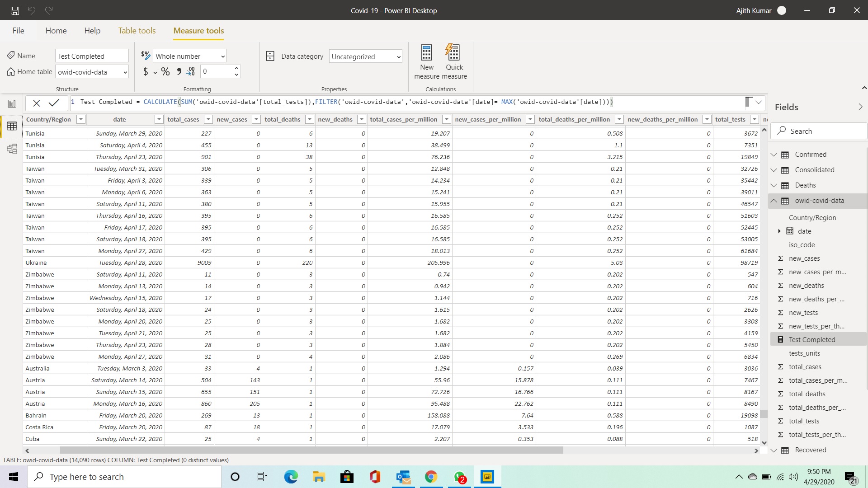Switch to the Help tab

click(92, 31)
